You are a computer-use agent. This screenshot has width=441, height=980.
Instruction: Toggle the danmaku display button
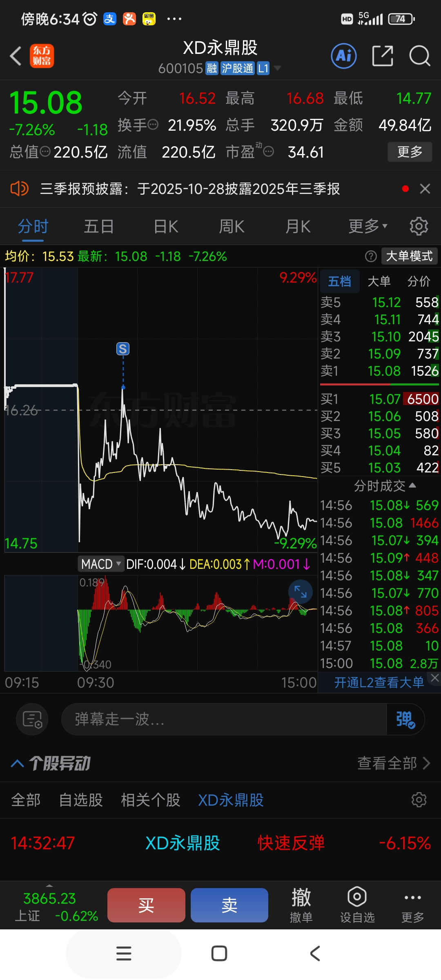point(405,719)
